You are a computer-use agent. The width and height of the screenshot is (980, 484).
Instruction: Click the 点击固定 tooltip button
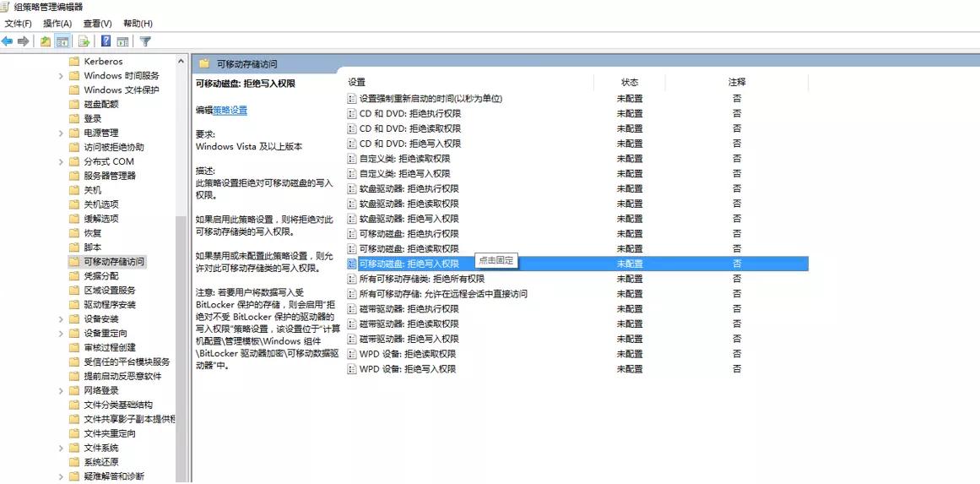coord(495,260)
